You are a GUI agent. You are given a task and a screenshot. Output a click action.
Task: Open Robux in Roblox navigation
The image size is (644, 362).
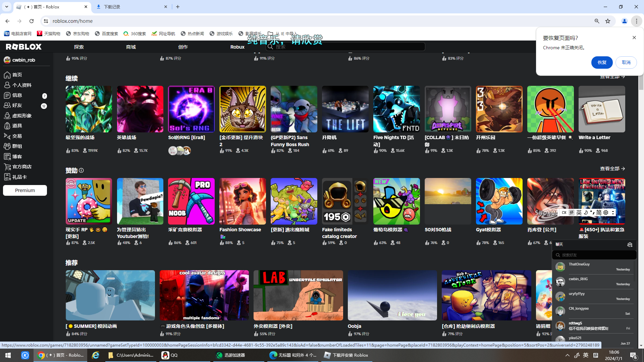click(237, 47)
